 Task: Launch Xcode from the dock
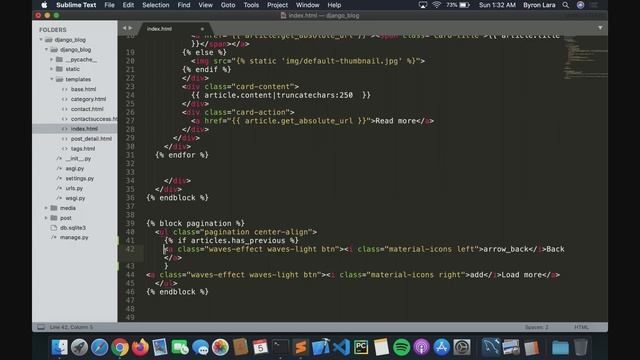[x=321, y=347]
